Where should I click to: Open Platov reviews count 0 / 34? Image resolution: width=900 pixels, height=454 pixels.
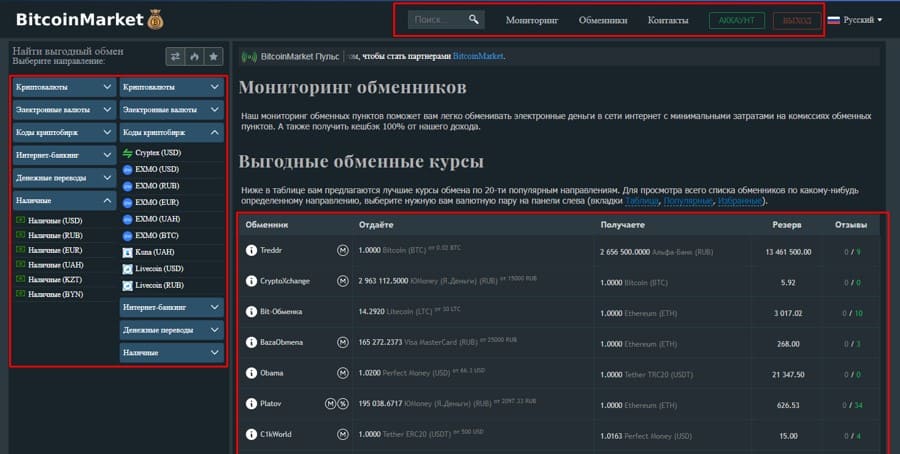click(x=852, y=405)
